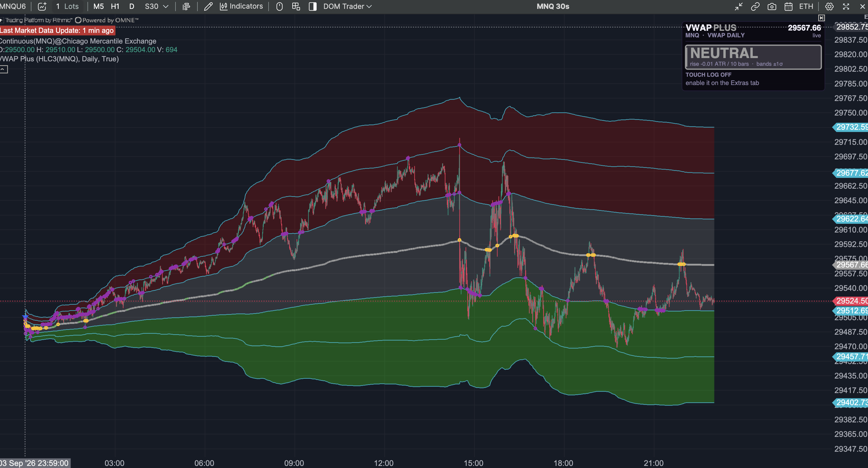The image size is (868, 468).
Task: Switch timeframe to H1
Action: 115,7
